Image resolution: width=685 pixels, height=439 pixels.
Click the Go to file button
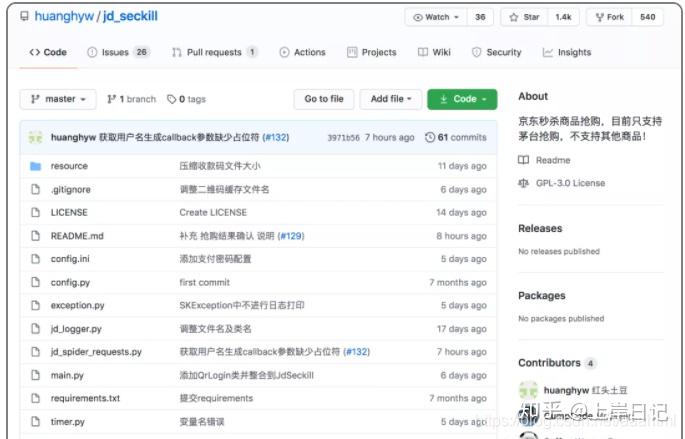click(x=324, y=99)
